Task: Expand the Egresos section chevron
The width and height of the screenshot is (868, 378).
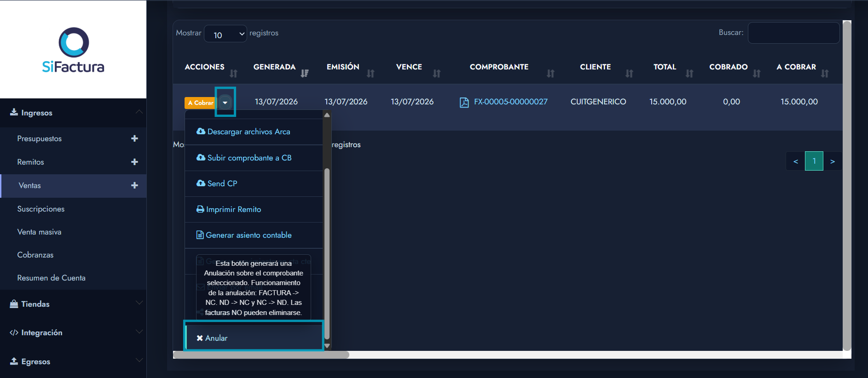Action: click(x=139, y=360)
